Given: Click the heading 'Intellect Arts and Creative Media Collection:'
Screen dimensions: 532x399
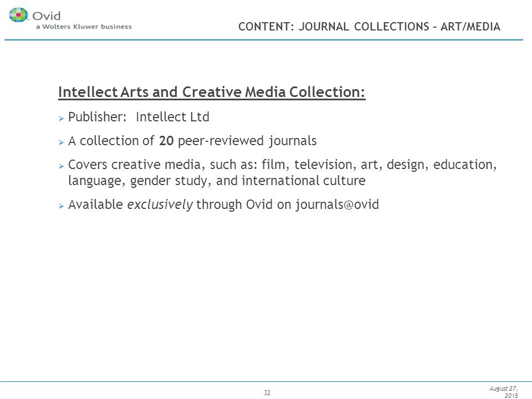Looking at the screenshot, I should (212, 92).
